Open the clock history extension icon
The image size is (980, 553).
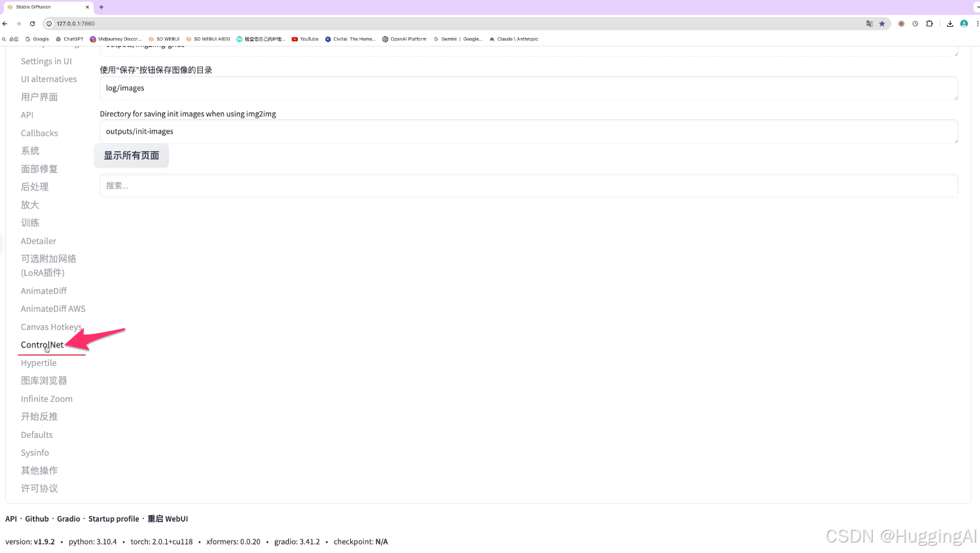915,24
